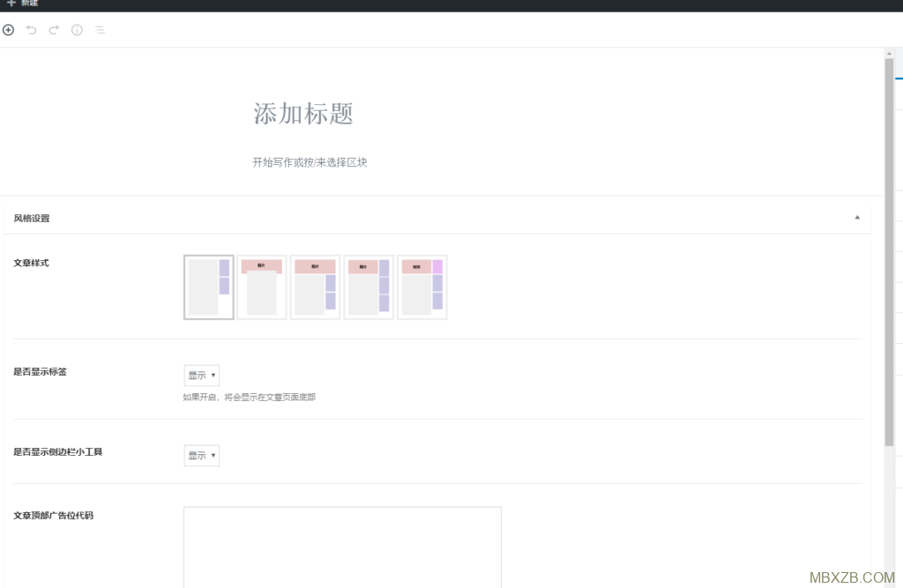This screenshot has height=588, width=903.
Task: Select first article style with sidebar only
Action: (208, 287)
